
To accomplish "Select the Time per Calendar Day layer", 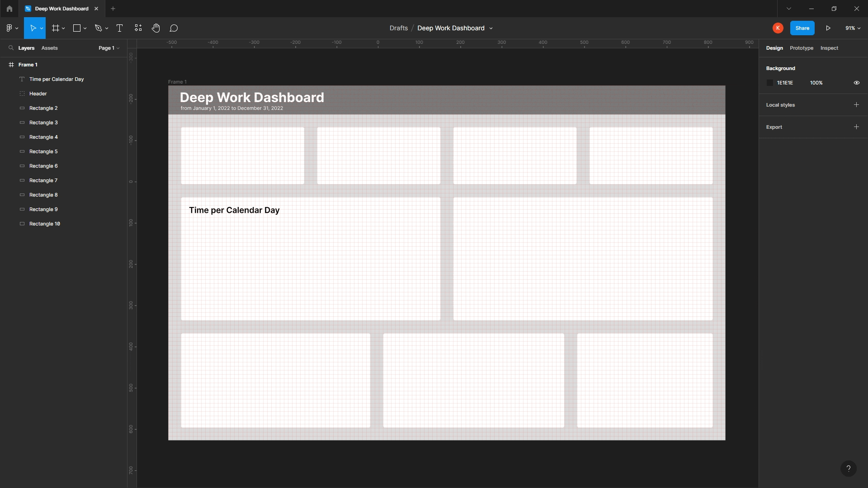I will tap(63, 79).
